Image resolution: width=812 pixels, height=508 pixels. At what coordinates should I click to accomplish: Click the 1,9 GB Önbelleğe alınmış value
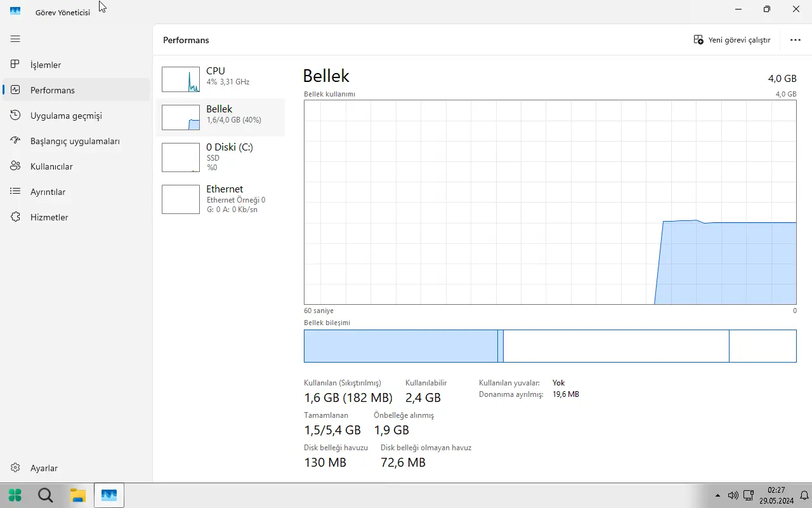391,430
